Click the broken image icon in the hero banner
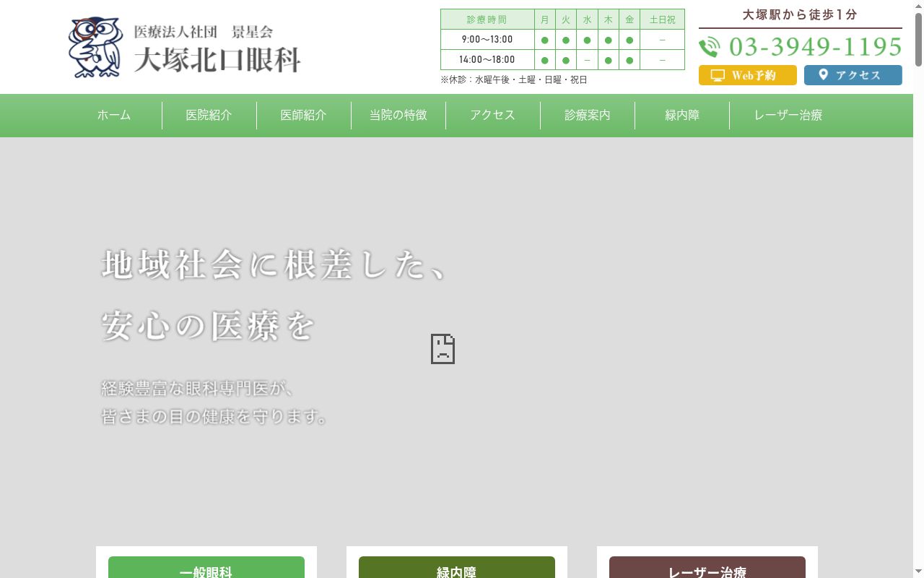924x578 pixels. pos(443,349)
